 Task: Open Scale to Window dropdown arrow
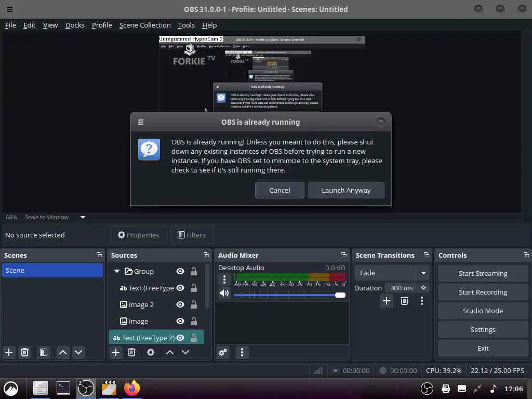[x=83, y=217]
